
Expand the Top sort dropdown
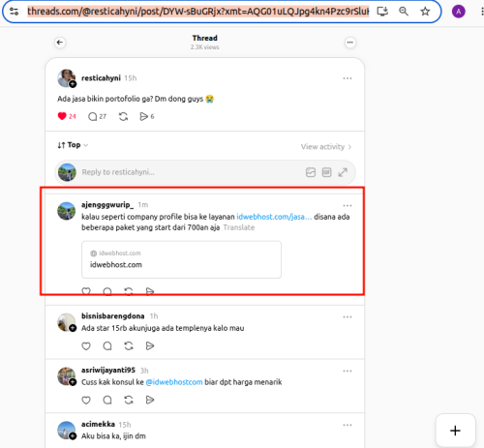[73, 145]
